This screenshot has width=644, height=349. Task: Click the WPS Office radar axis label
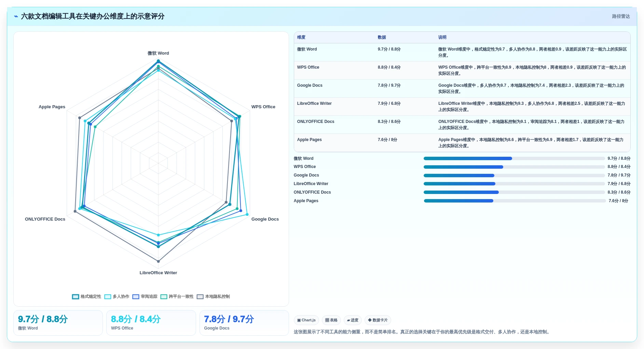pyautogui.click(x=263, y=107)
